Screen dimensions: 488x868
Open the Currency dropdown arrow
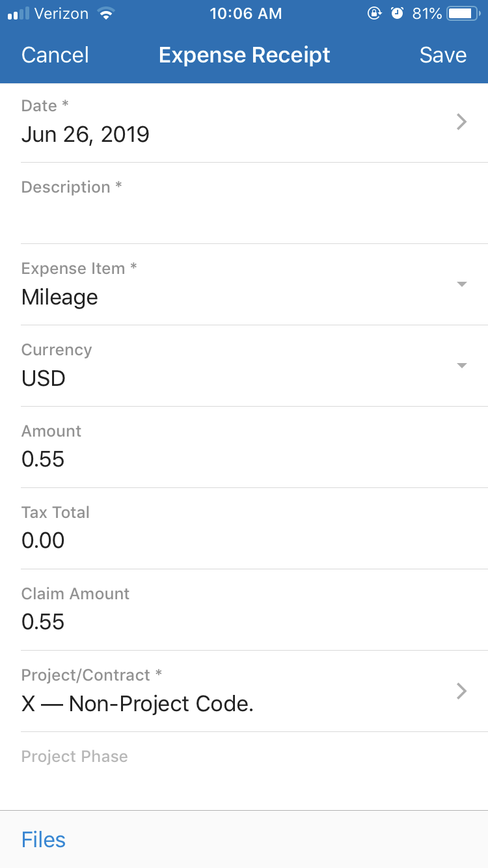461,366
